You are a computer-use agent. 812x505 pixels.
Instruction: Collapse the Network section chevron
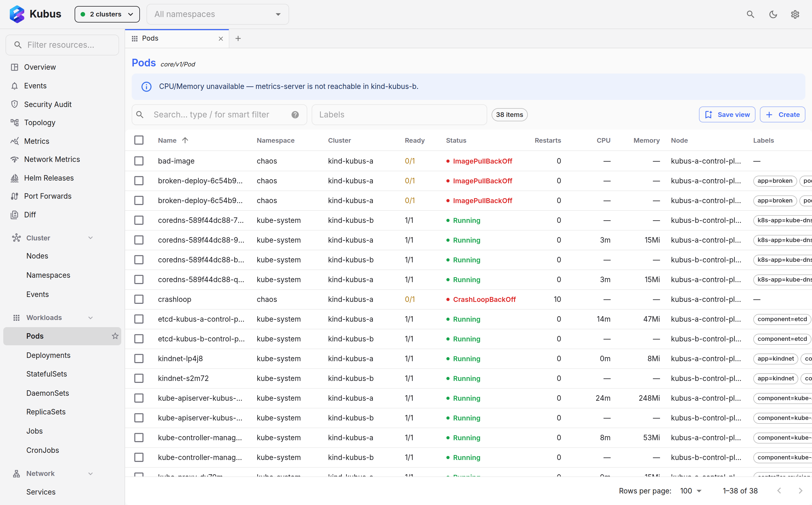click(91, 474)
